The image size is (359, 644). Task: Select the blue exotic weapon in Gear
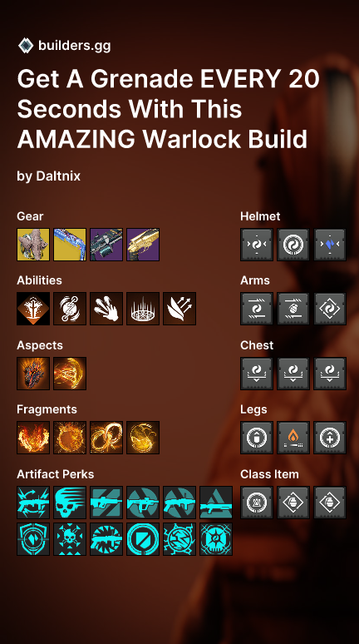click(70, 245)
